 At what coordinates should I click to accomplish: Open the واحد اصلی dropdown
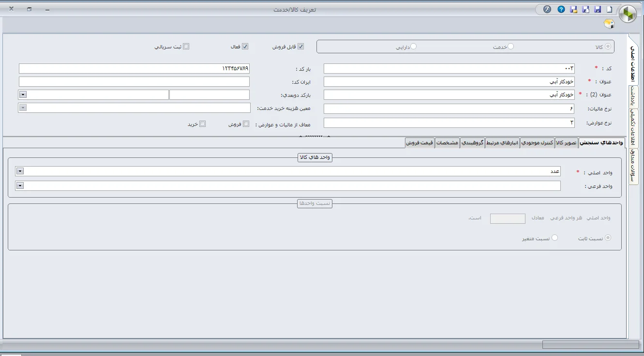point(19,171)
